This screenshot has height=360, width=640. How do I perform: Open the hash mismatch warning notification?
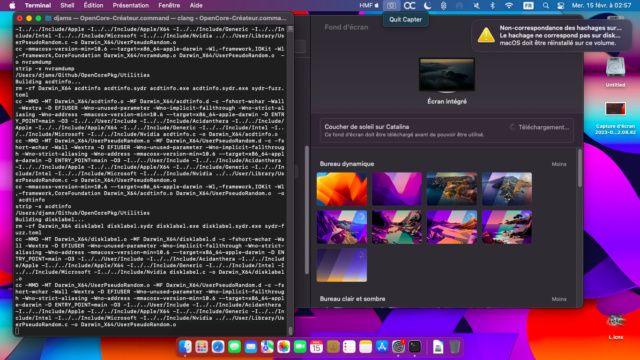(x=552, y=36)
